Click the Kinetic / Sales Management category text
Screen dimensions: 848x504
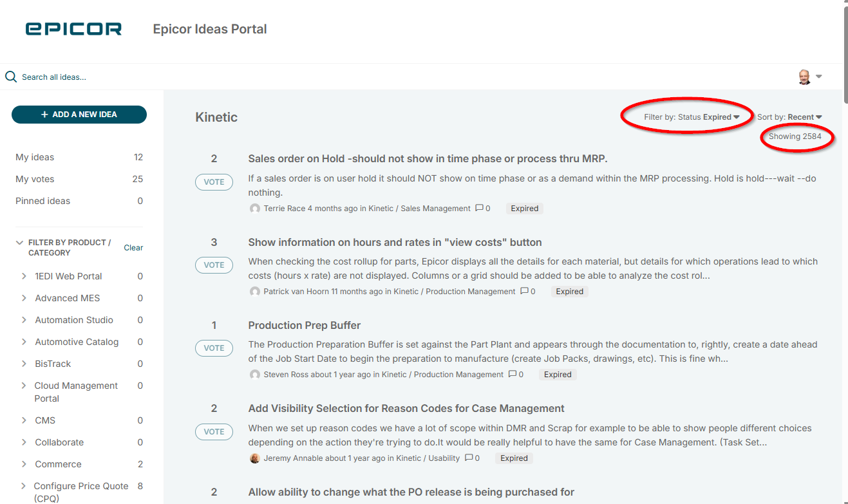pyautogui.click(x=419, y=209)
